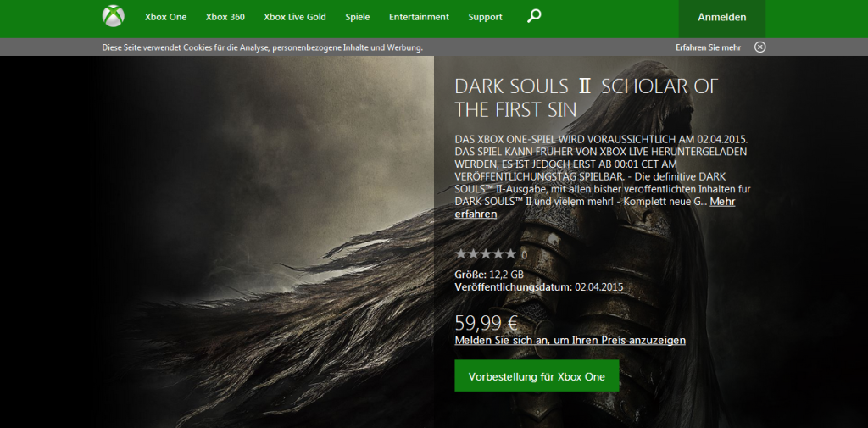
Task: Click the third rating star
Action: point(486,253)
